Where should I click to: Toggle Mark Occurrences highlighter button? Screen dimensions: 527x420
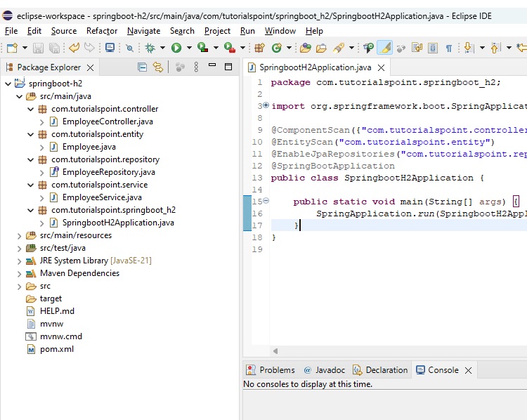click(384, 48)
